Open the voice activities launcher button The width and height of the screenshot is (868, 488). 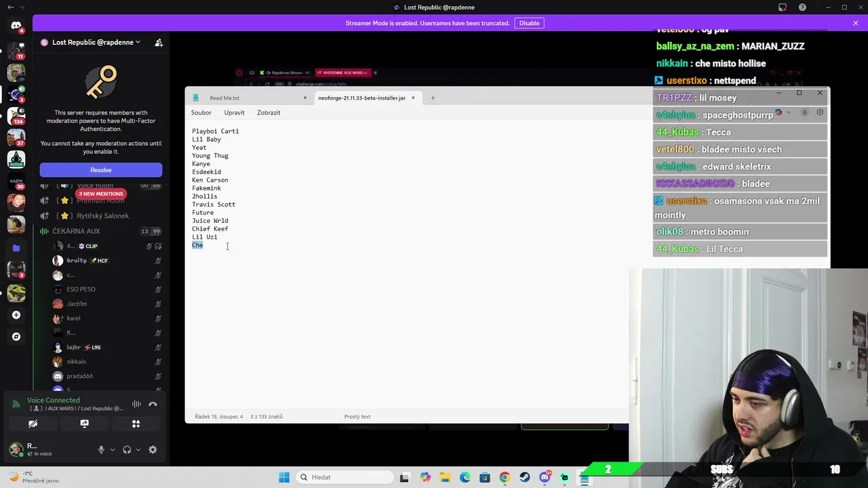136,424
